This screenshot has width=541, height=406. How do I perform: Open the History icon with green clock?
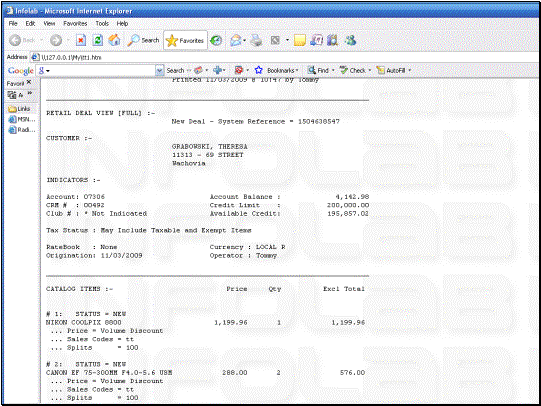tap(216, 41)
